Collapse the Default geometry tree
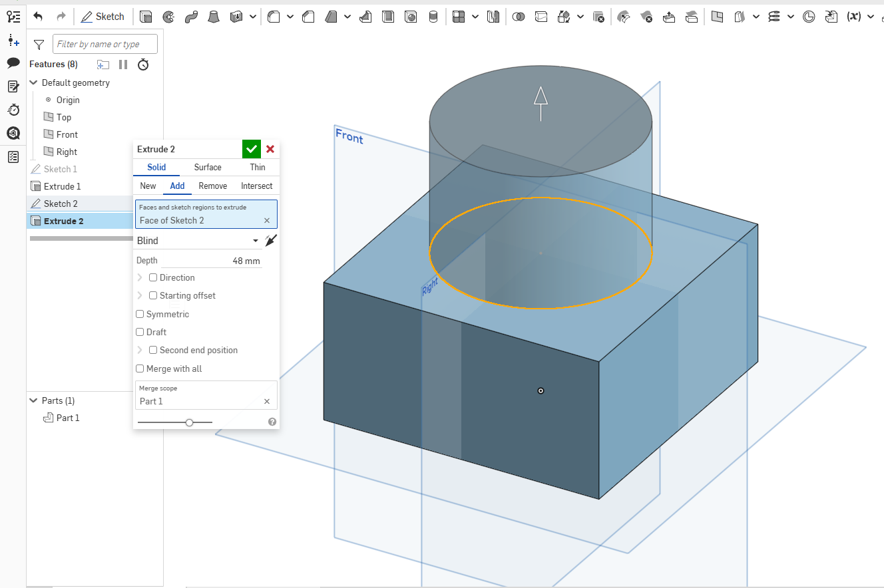This screenshot has width=884, height=588. [34, 83]
